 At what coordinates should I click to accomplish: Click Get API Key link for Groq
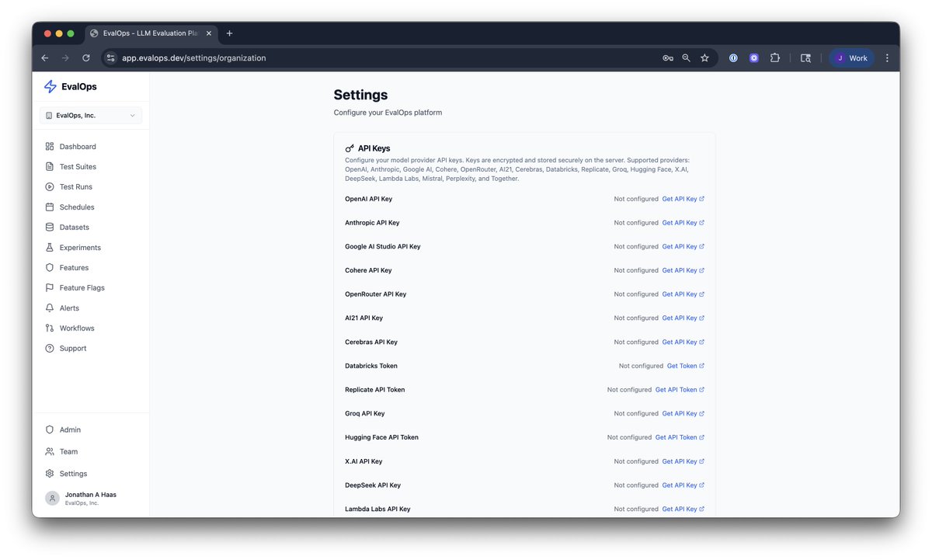(x=683, y=414)
